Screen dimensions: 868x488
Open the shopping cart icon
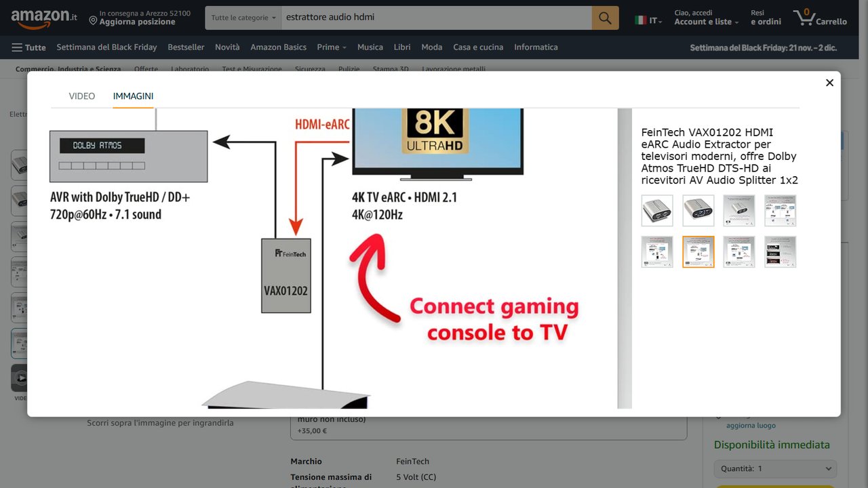(821, 18)
